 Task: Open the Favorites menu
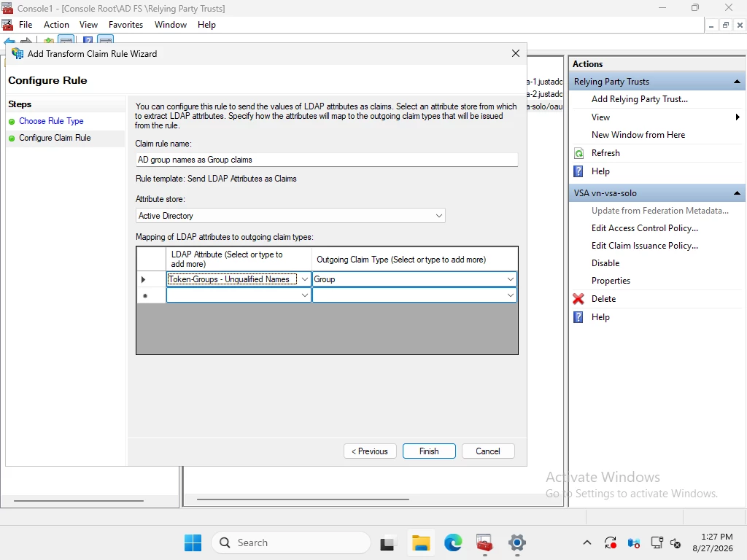(125, 25)
